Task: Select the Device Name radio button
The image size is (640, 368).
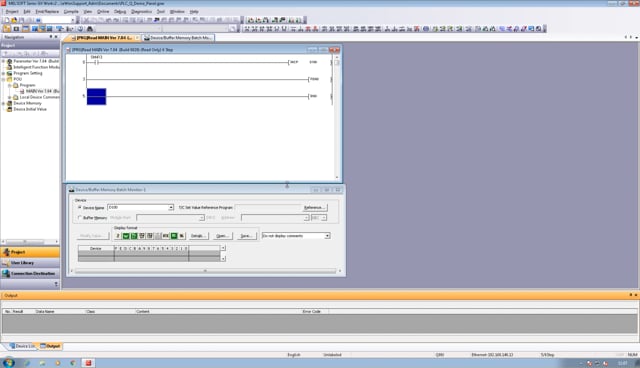Action: 80,207
